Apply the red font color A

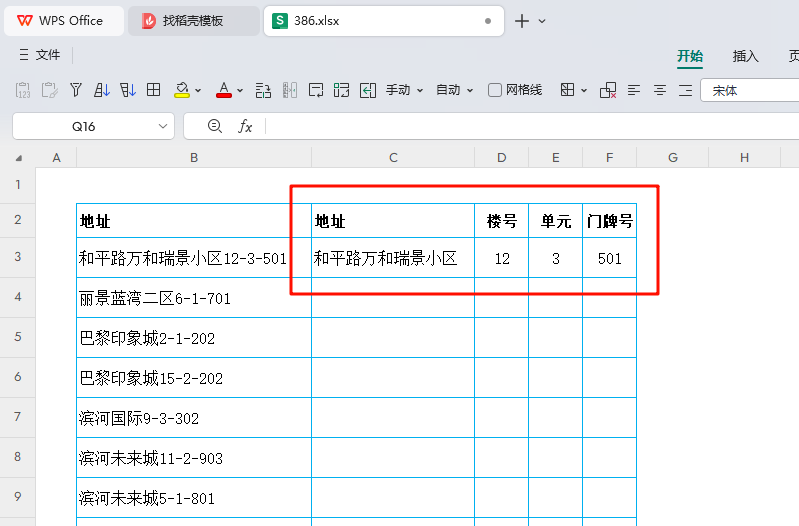[x=224, y=90]
